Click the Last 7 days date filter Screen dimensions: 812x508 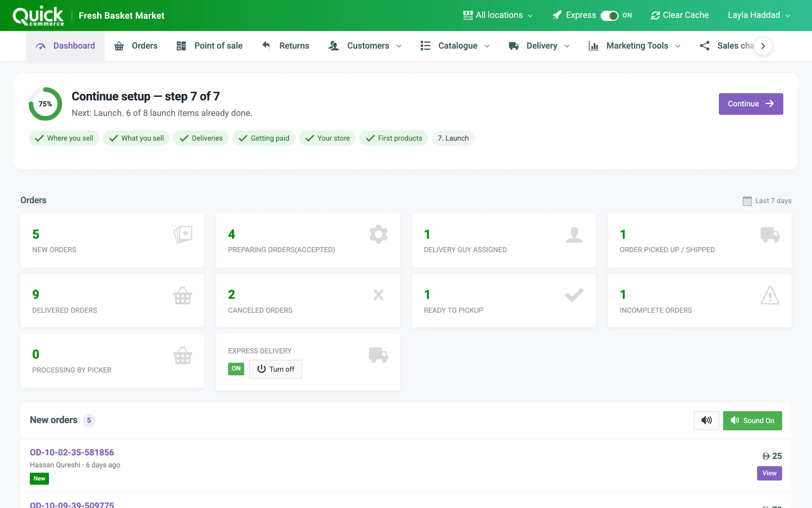click(x=767, y=201)
